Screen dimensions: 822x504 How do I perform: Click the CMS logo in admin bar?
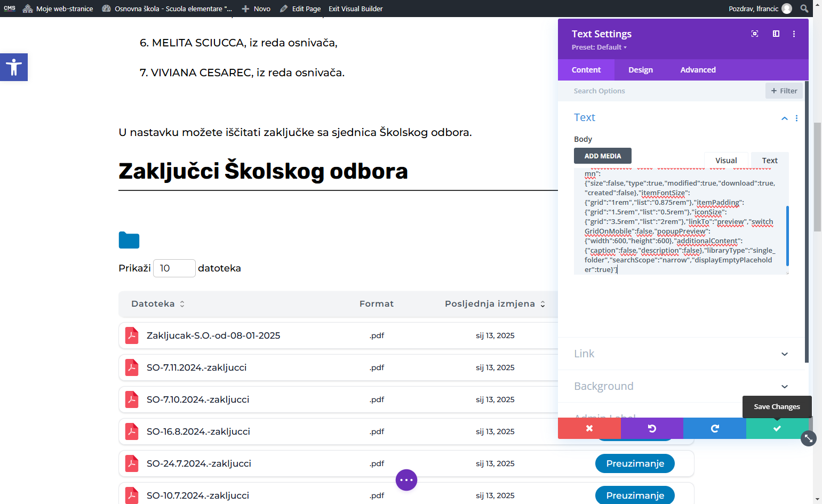(10, 9)
